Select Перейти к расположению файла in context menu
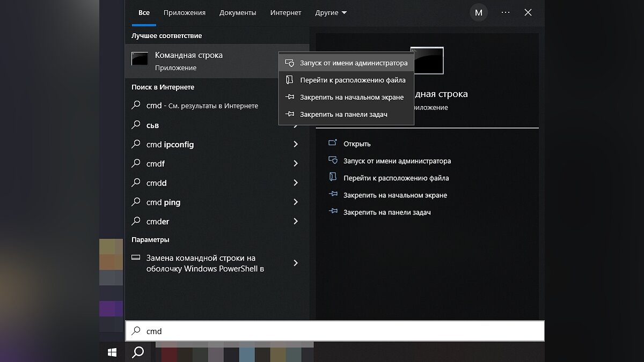644x362 pixels. pos(353,80)
